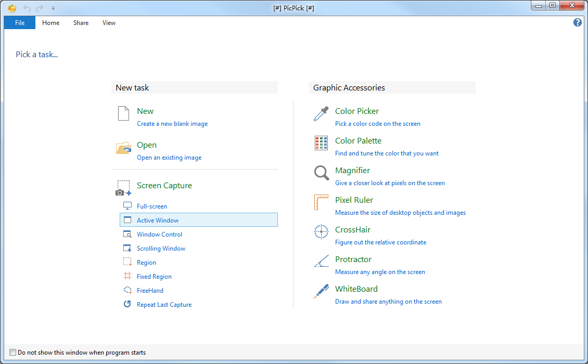Start the WhiteBoard pen icon

(321, 291)
